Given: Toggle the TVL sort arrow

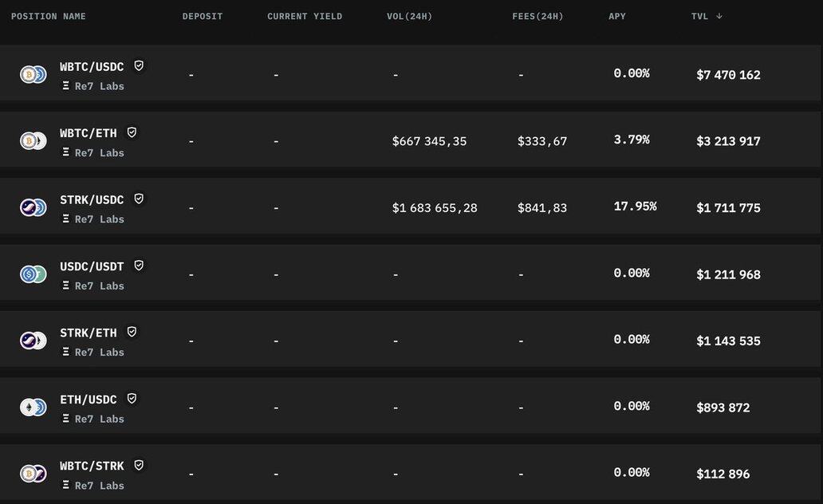Looking at the screenshot, I should click(x=719, y=16).
